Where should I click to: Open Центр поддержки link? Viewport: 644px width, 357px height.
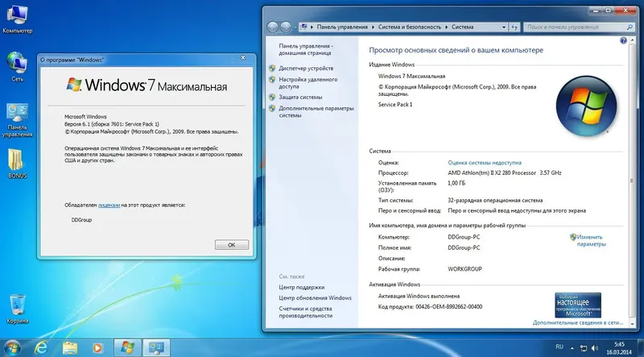(x=301, y=287)
